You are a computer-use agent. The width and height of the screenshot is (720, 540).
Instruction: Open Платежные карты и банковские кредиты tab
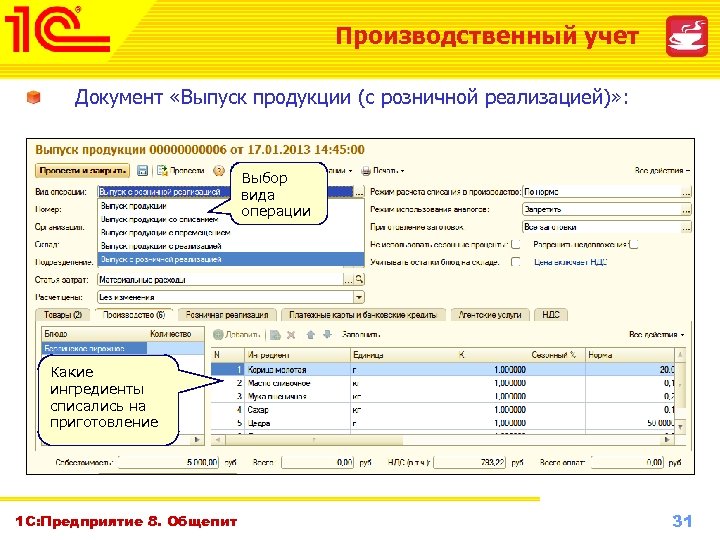(x=363, y=315)
